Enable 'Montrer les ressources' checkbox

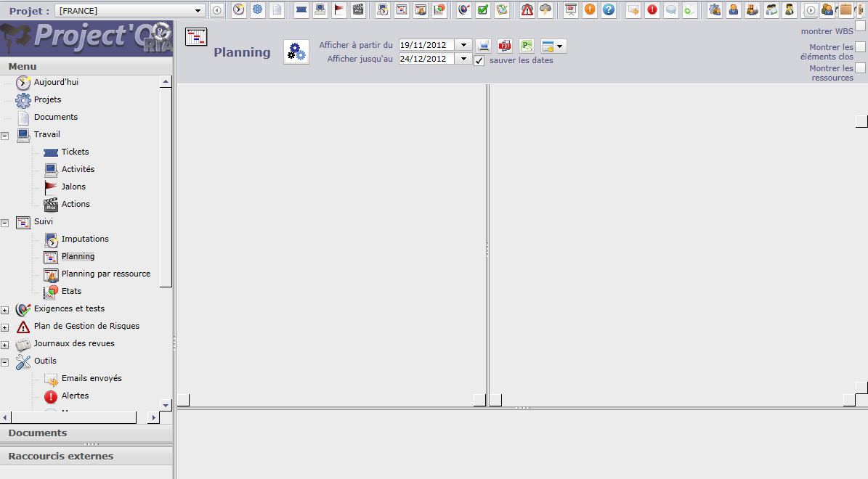point(860,68)
